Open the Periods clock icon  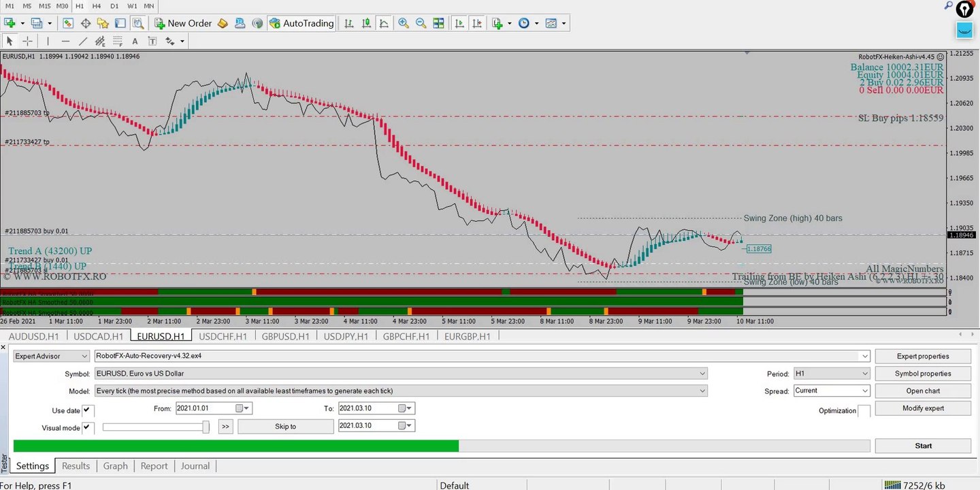point(523,23)
